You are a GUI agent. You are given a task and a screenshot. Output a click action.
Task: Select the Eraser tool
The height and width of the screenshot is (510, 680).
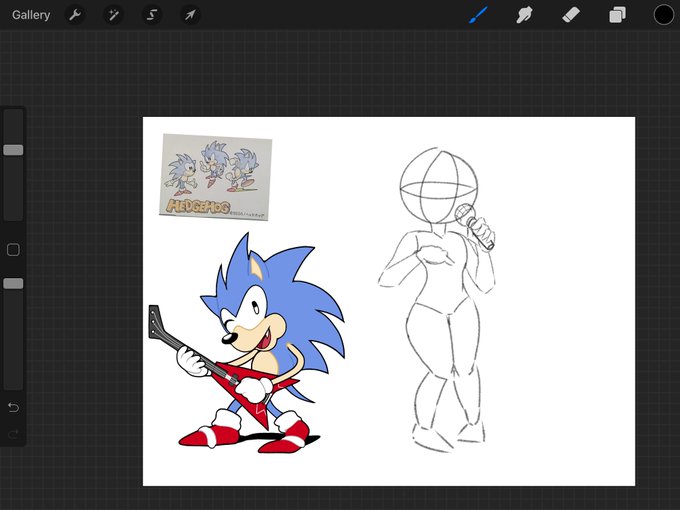571,15
